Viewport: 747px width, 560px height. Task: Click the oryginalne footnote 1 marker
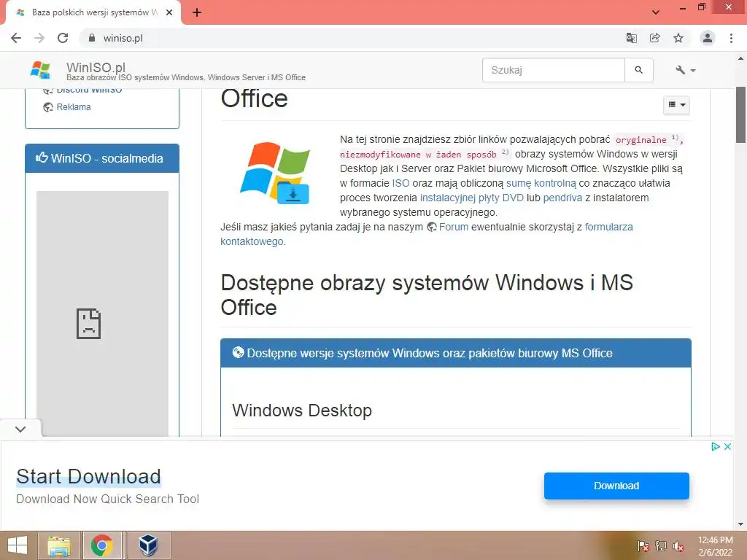pyautogui.click(x=675, y=138)
